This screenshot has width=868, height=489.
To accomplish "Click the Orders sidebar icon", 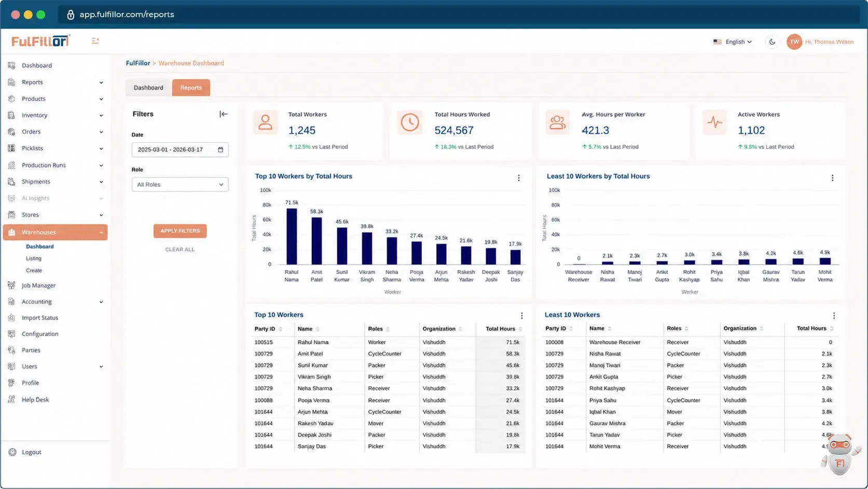I will click(x=11, y=132).
